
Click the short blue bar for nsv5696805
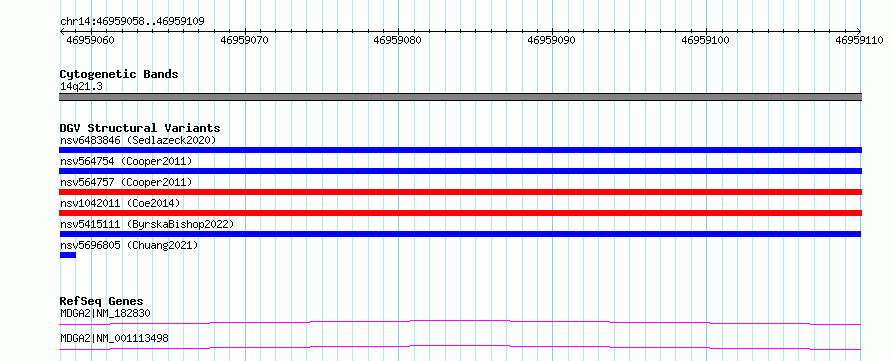coord(68,255)
